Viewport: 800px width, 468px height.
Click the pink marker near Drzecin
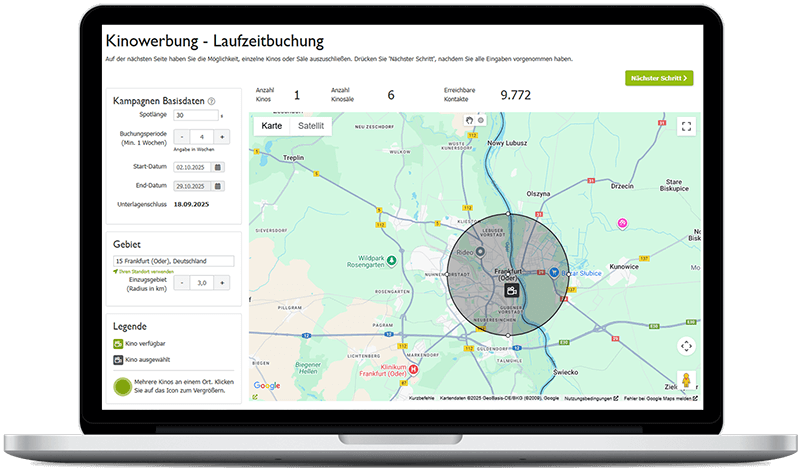tap(622, 223)
